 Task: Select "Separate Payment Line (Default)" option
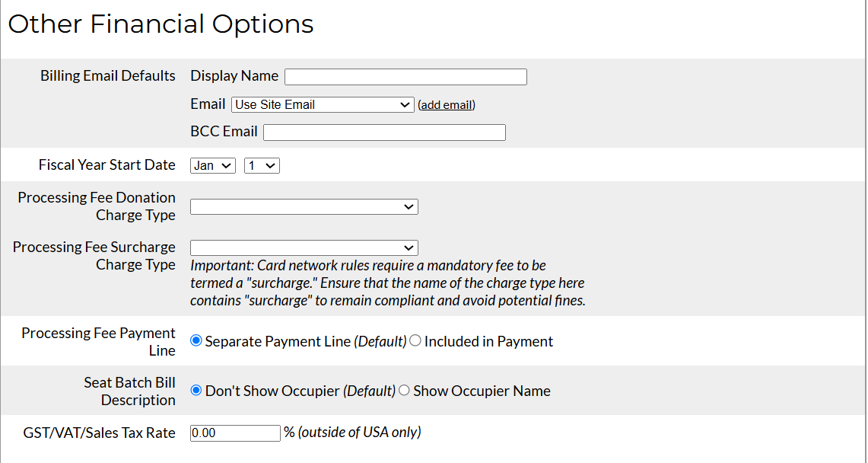196,340
